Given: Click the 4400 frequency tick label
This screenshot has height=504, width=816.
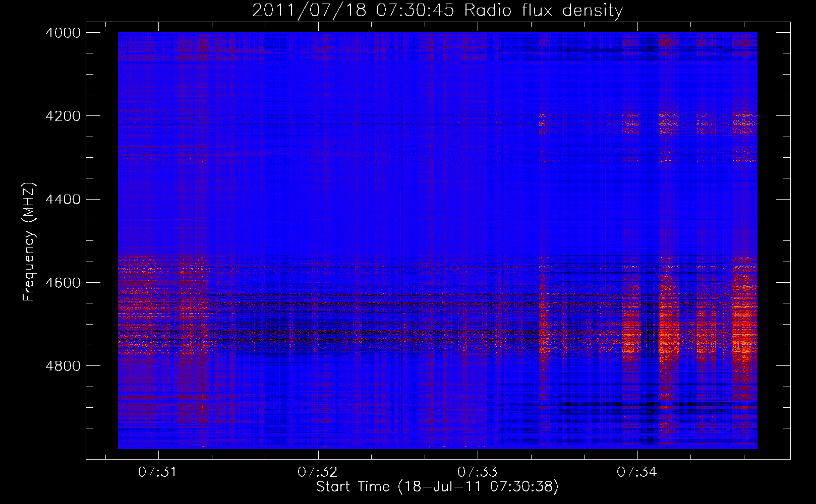Looking at the screenshot, I should click(x=63, y=200).
